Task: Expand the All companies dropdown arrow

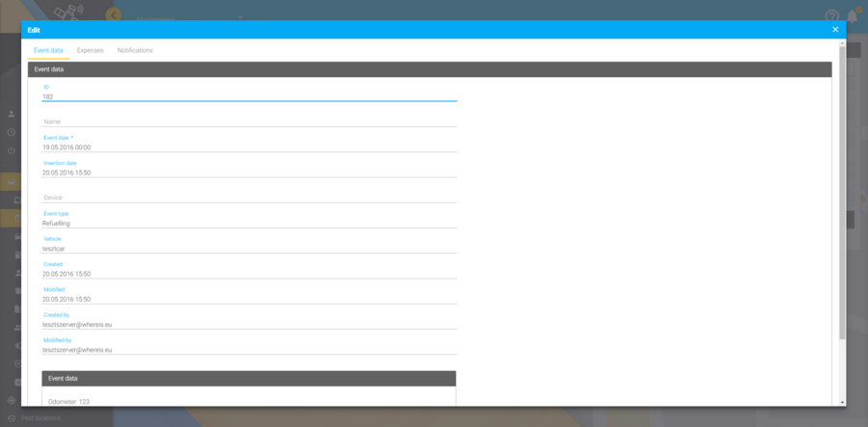Action: tap(240, 17)
